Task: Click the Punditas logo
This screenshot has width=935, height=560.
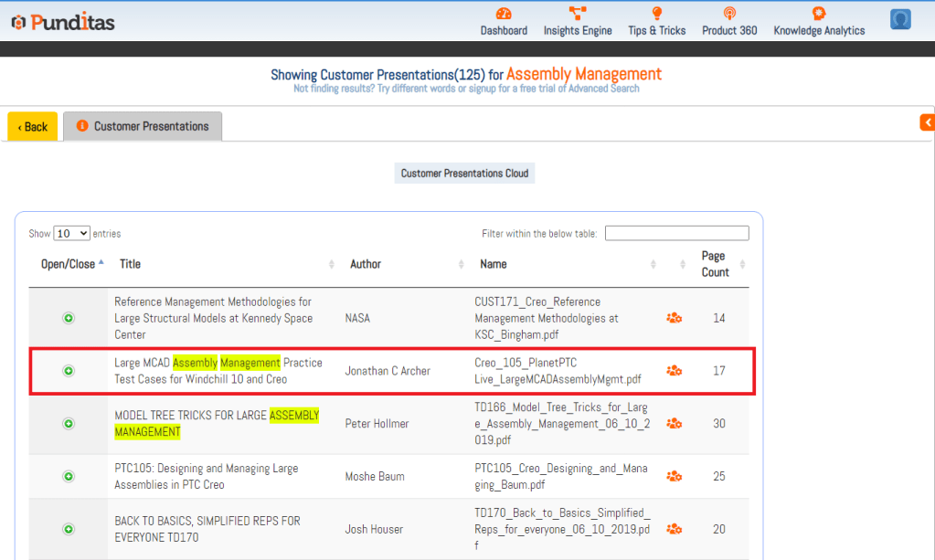Action: click(63, 22)
